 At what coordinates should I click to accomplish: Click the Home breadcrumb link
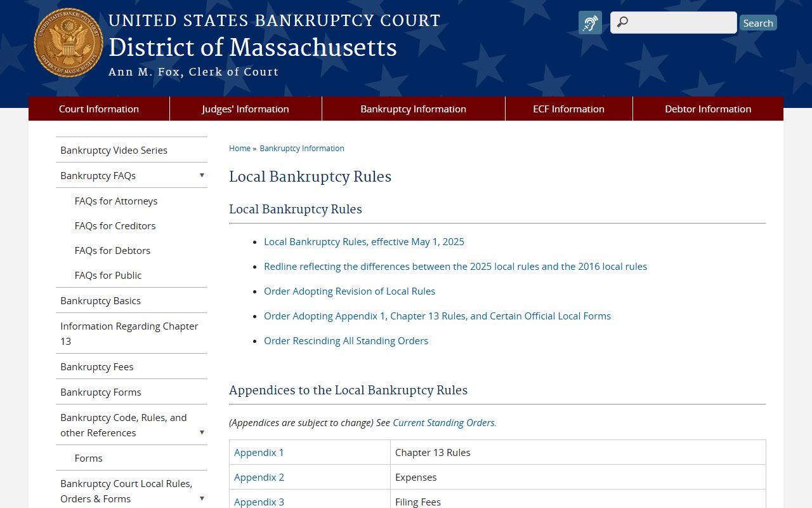click(x=240, y=148)
